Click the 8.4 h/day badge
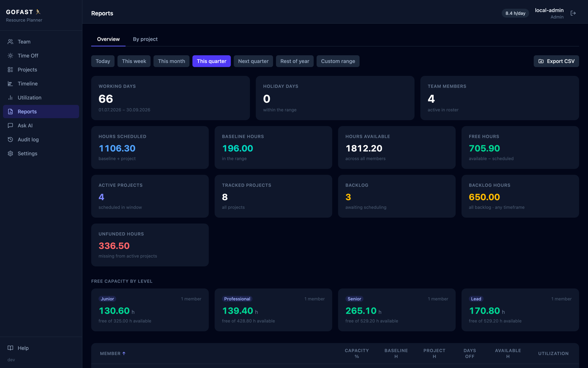The image size is (588, 368). point(515,13)
